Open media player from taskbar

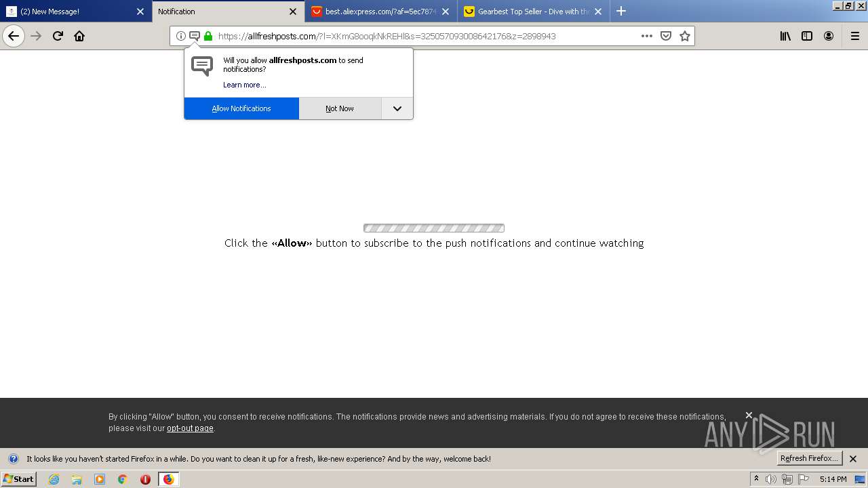tap(100, 479)
